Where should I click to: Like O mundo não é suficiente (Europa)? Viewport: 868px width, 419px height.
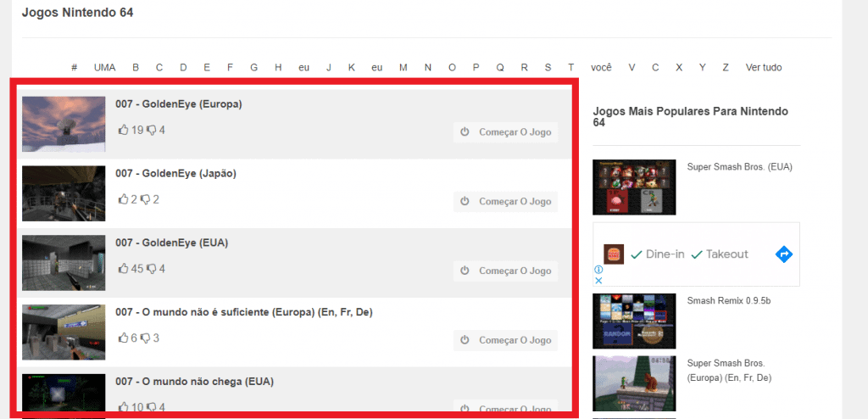tap(123, 338)
